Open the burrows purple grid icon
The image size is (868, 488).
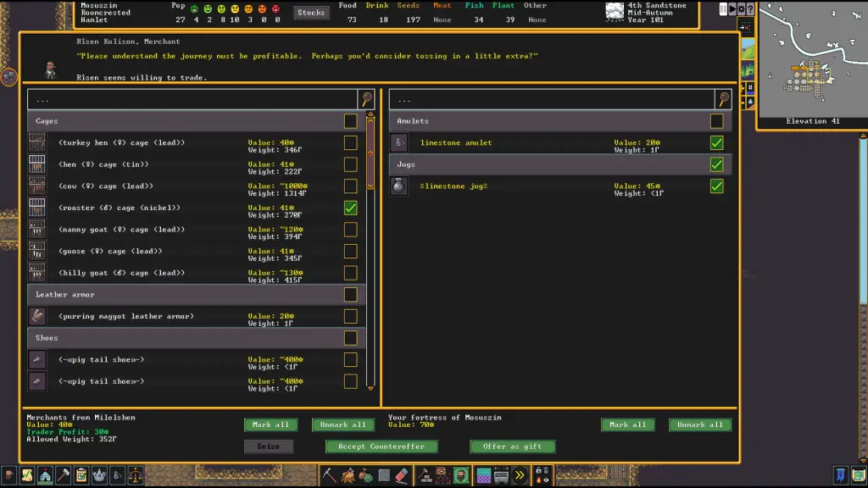[x=483, y=475]
